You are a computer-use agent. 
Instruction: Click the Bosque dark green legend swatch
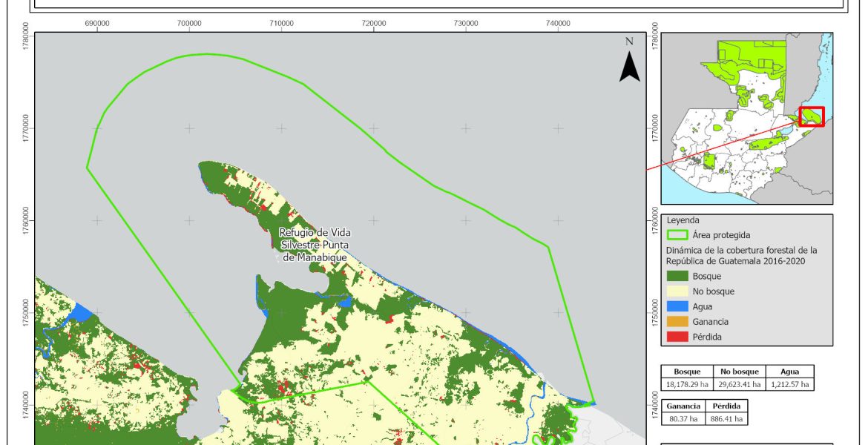[677, 276]
